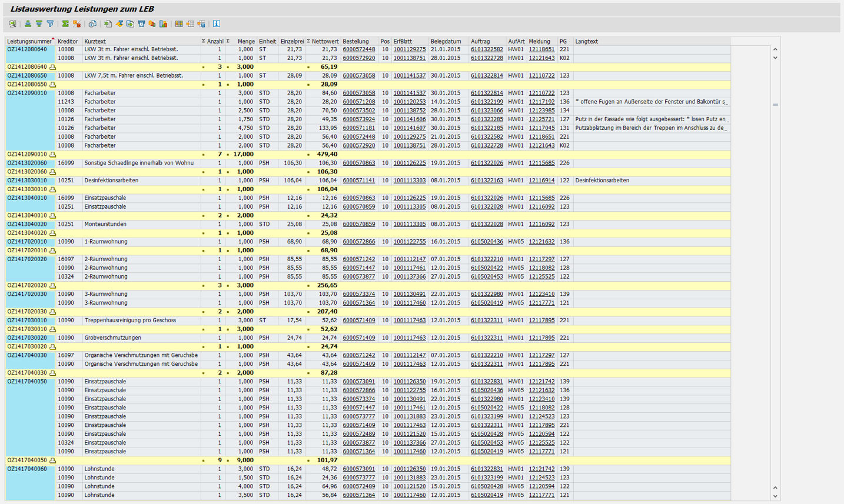Toggle subtotal expander for OZ1413040010
Image resolution: width=844 pixels, height=504 pixels.
[52, 216]
